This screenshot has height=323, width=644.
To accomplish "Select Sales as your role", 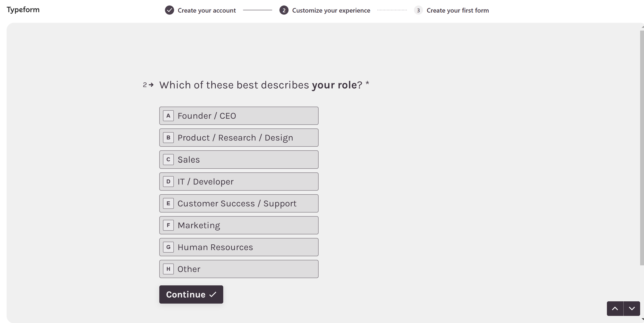I will pyautogui.click(x=239, y=160).
